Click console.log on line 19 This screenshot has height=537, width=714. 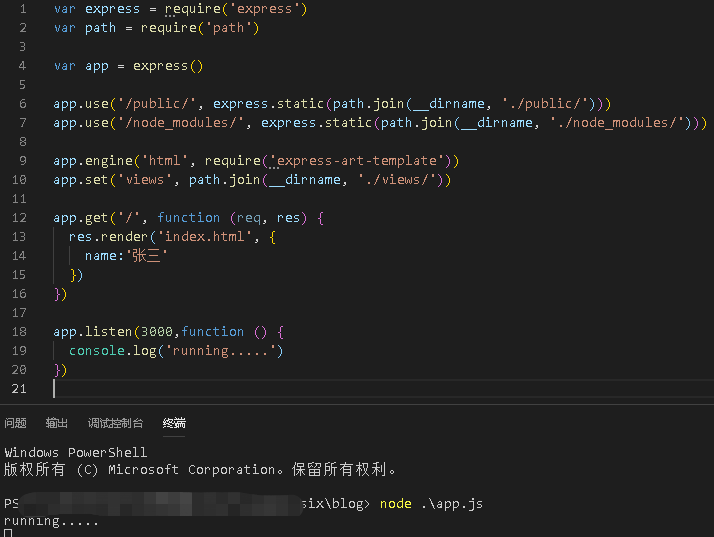pyautogui.click(x=112, y=351)
